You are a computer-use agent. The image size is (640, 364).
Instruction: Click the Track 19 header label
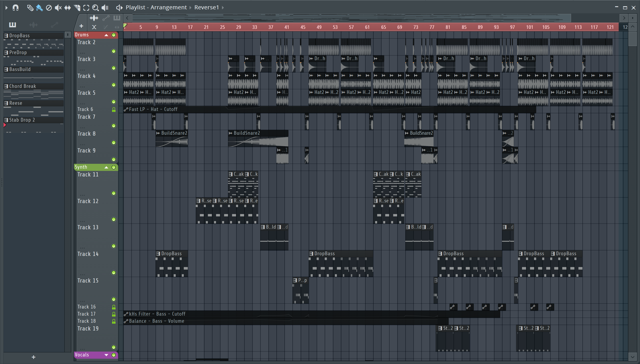pos(88,328)
